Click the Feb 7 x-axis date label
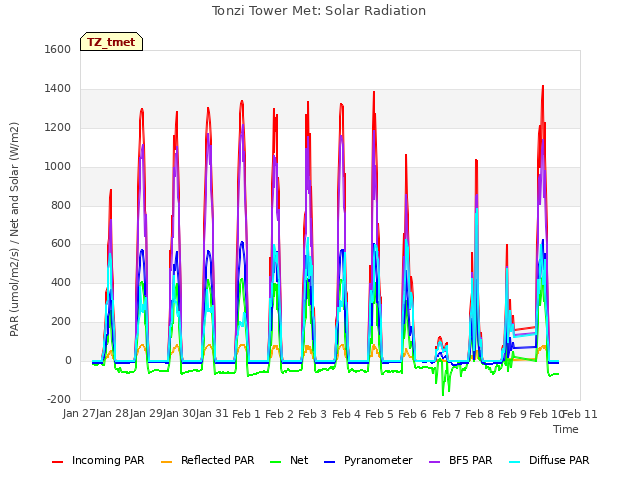 coord(446,415)
